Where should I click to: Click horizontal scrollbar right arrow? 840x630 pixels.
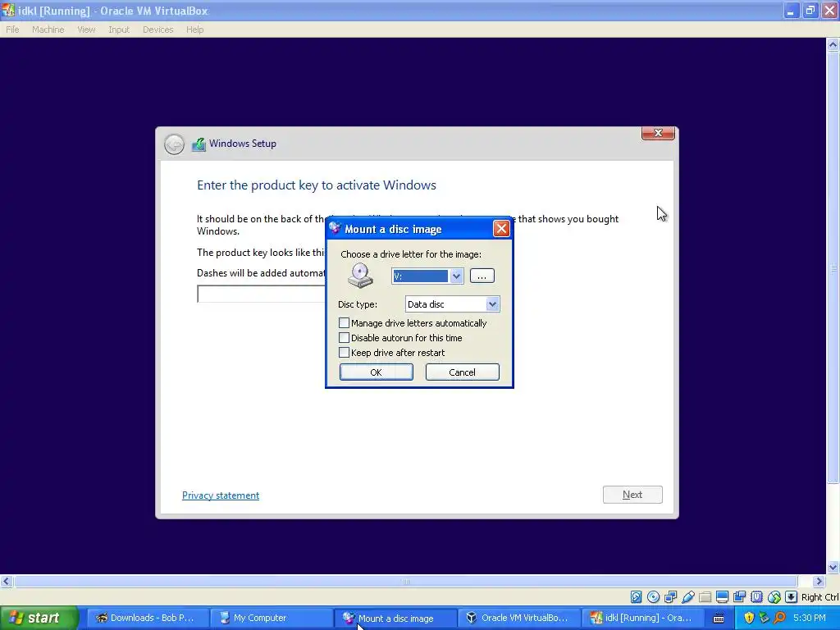point(819,582)
